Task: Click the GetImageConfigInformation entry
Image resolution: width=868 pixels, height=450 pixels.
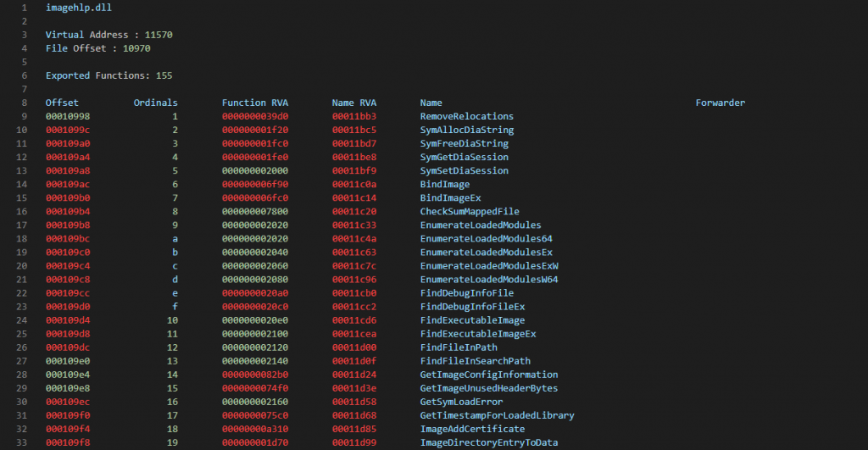Action: click(489, 375)
